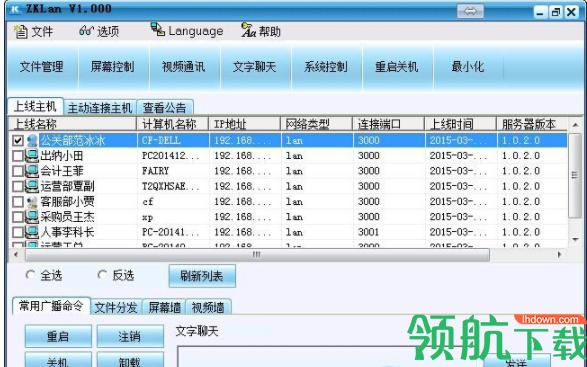Sort by the 网络类型 column header
The width and height of the screenshot is (587, 367).
(x=316, y=124)
